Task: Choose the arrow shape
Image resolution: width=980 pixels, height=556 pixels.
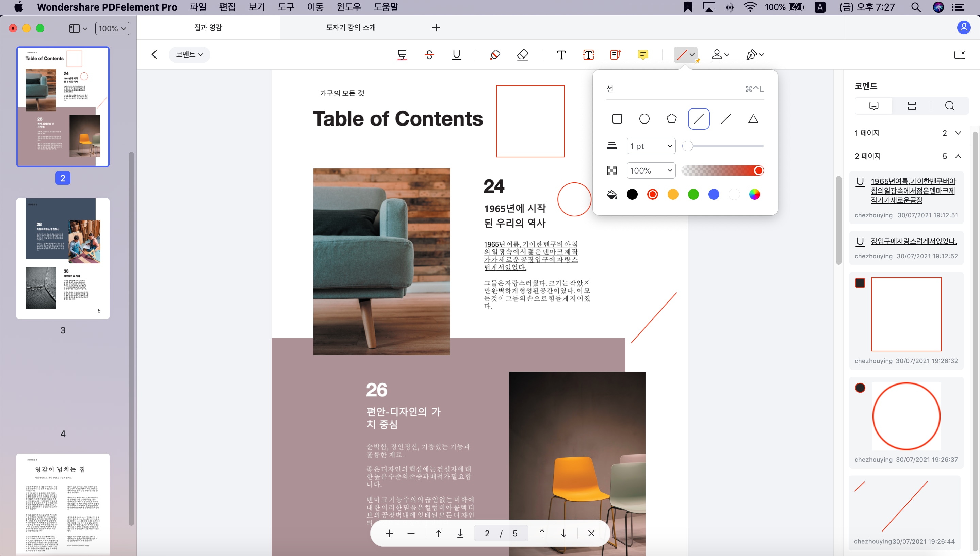Action: coord(726,119)
